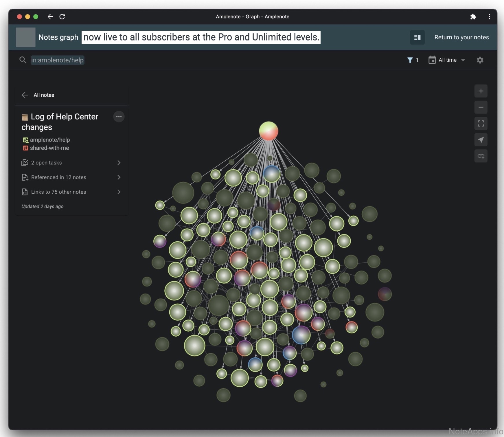
Task: Expand Links to 75 other notes
Action: coord(71,192)
